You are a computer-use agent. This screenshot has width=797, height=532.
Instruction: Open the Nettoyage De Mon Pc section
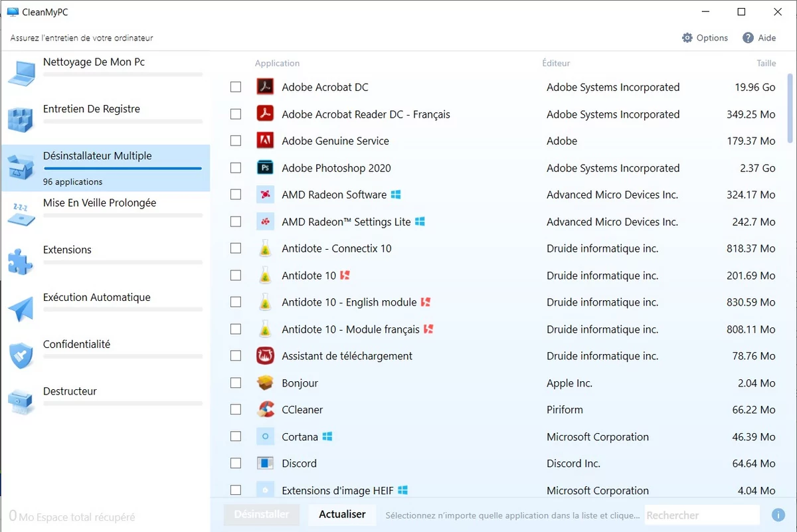(106, 74)
